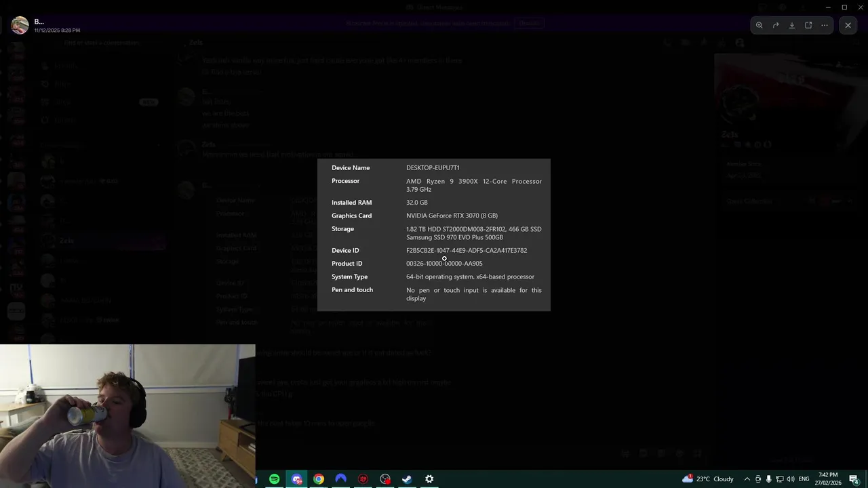Forward the image using the arrow icon
Image resolution: width=868 pixels, height=488 pixels.
(776, 25)
